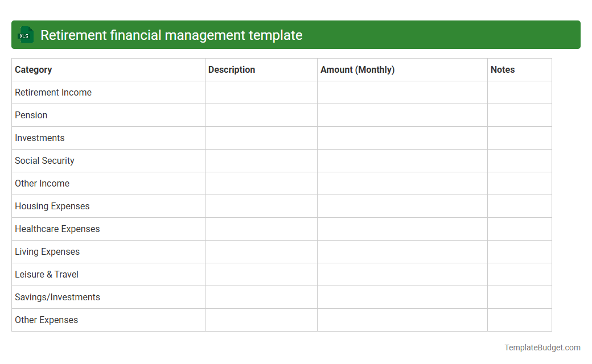Click the Amount (Monthly) column header
592x364 pixels.
357,69
